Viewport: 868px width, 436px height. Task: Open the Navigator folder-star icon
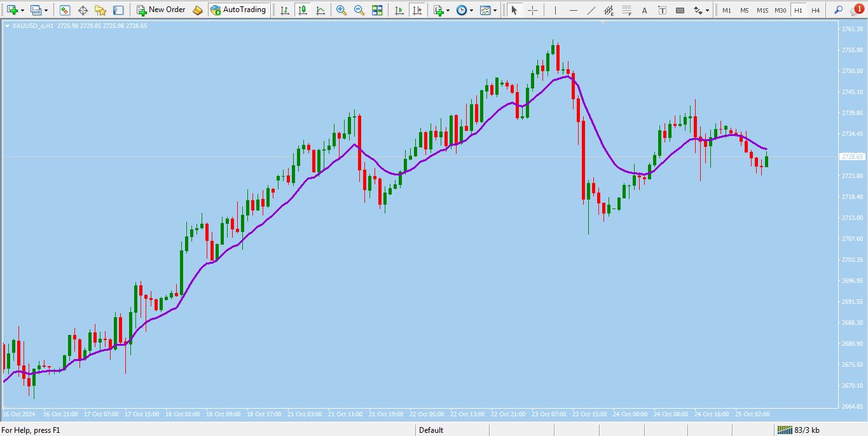100,10
